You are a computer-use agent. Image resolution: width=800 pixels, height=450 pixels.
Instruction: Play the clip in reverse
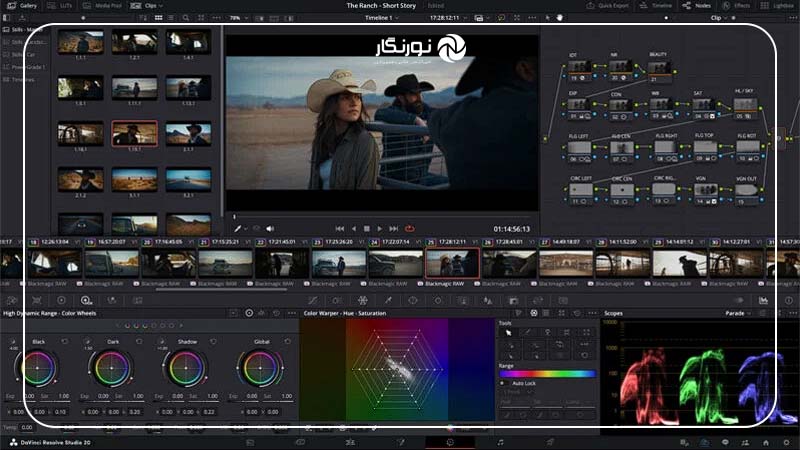[354, 229]
